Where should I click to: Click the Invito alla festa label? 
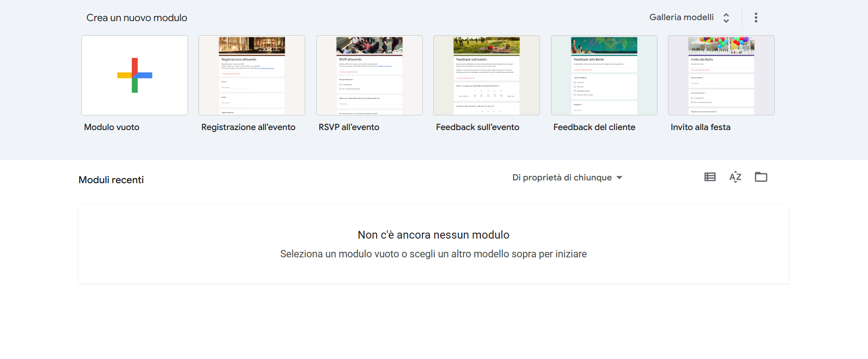701,127
